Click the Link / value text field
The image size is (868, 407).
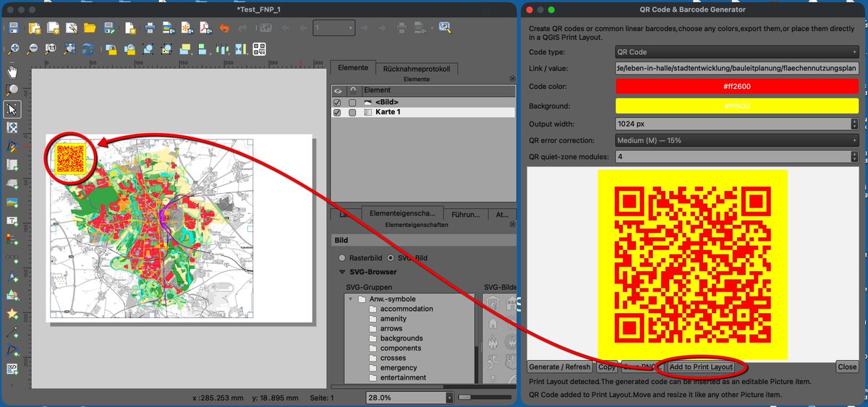pyautogui.click(x=736, y=68)
